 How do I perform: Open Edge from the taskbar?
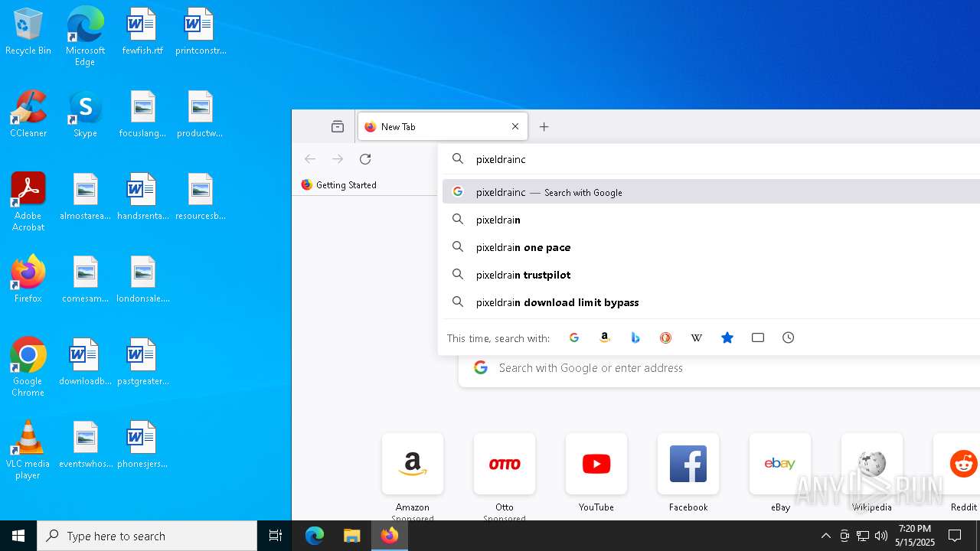(315, 536)
